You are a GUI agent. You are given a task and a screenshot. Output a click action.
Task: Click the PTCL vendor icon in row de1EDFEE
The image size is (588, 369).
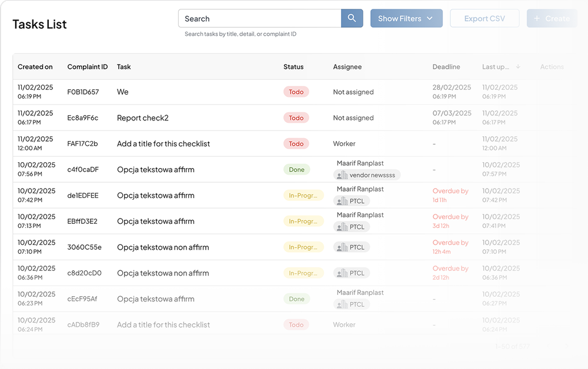(342, 200)
